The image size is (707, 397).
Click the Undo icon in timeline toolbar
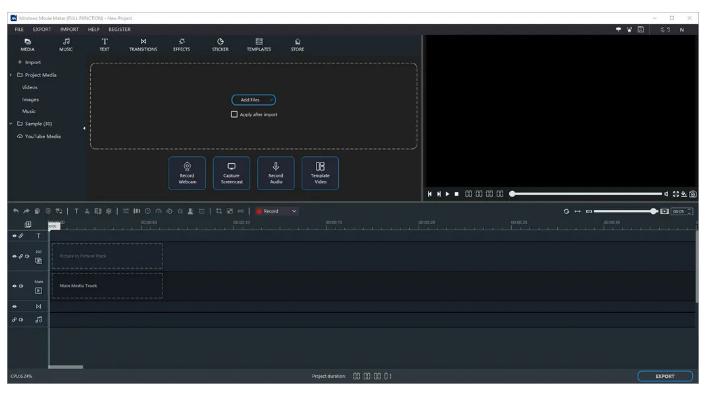coord(16,211)
